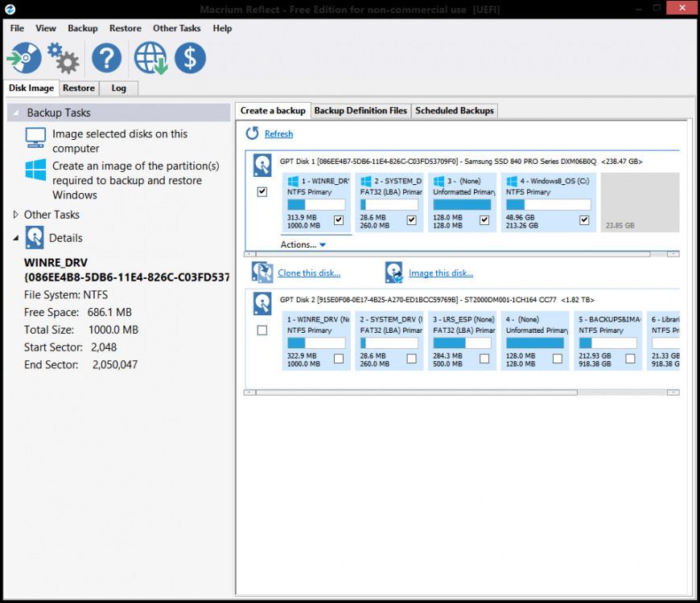Click the Image this disk icon

393,273
